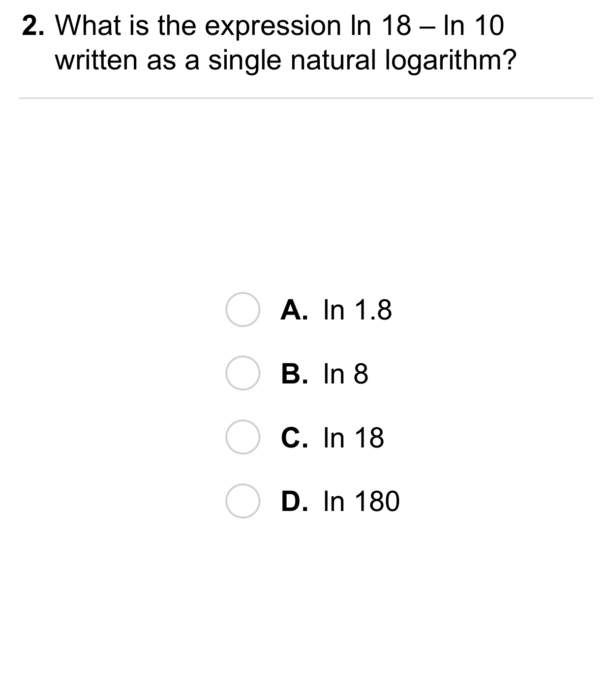Image resolution: width=610 pixels, height=700 pixels.
Task: Select the radio button for answer B
Action: click(243, 374)
